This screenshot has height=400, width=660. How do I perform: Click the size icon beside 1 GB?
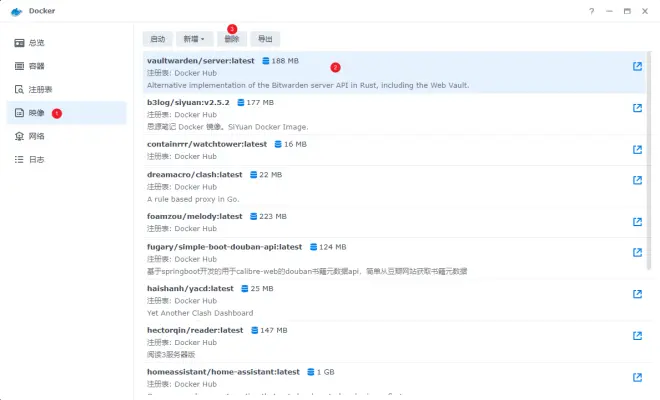coord(311,372)
